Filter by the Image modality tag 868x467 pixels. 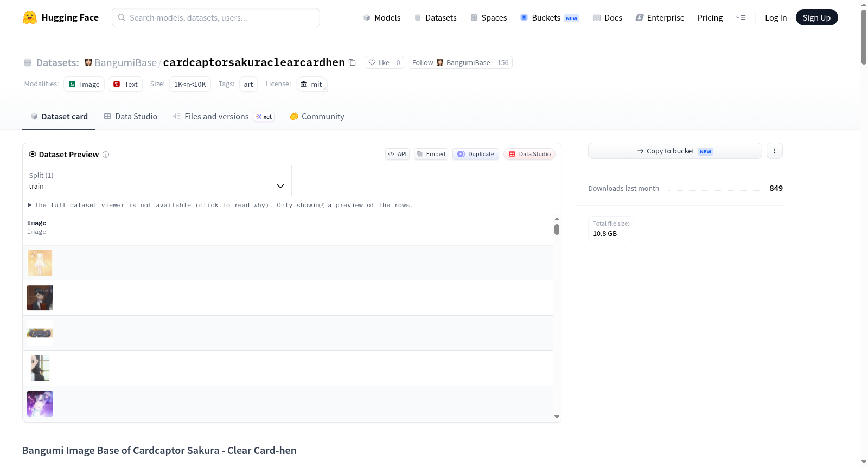coord(84,84)
